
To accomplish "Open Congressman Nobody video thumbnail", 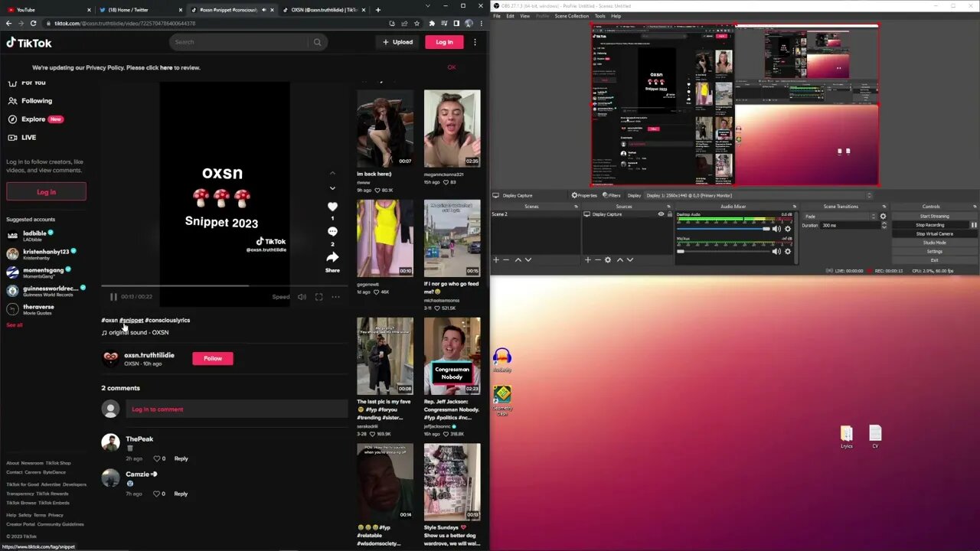I will coord(452,355).
